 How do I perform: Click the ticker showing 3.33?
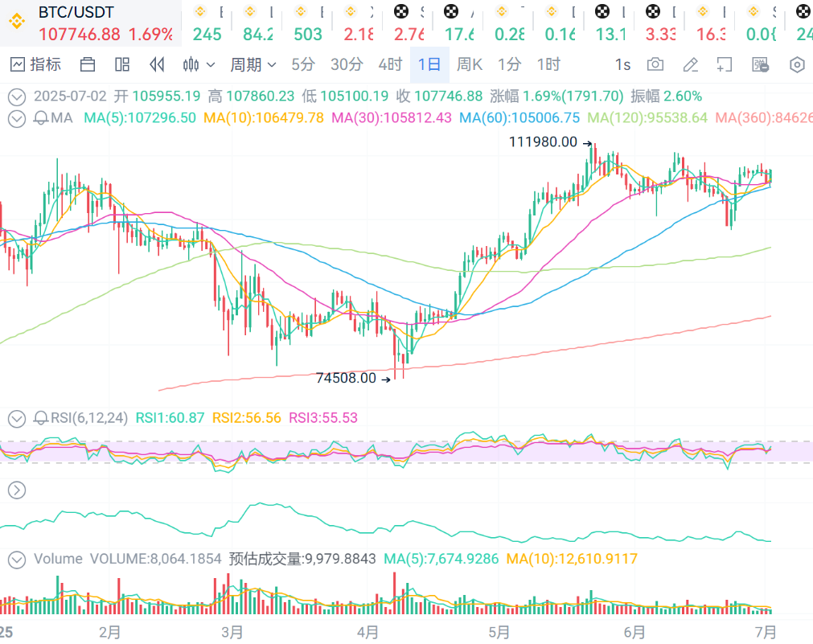pyautogui.click(x=660, y=23)
